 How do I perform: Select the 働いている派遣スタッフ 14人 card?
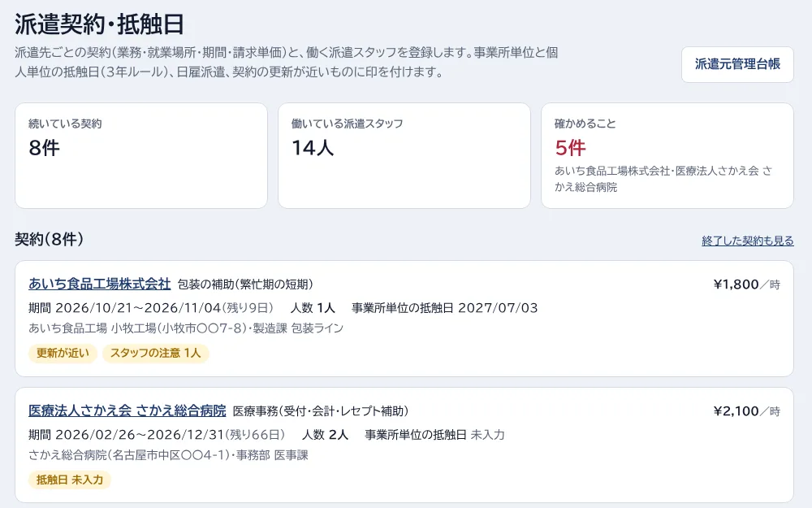pyautogui.click(x=404, y=155)
